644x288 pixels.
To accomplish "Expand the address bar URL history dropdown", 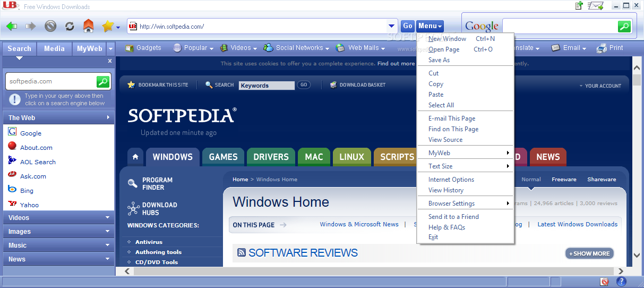I will click(x=392, y=26).
